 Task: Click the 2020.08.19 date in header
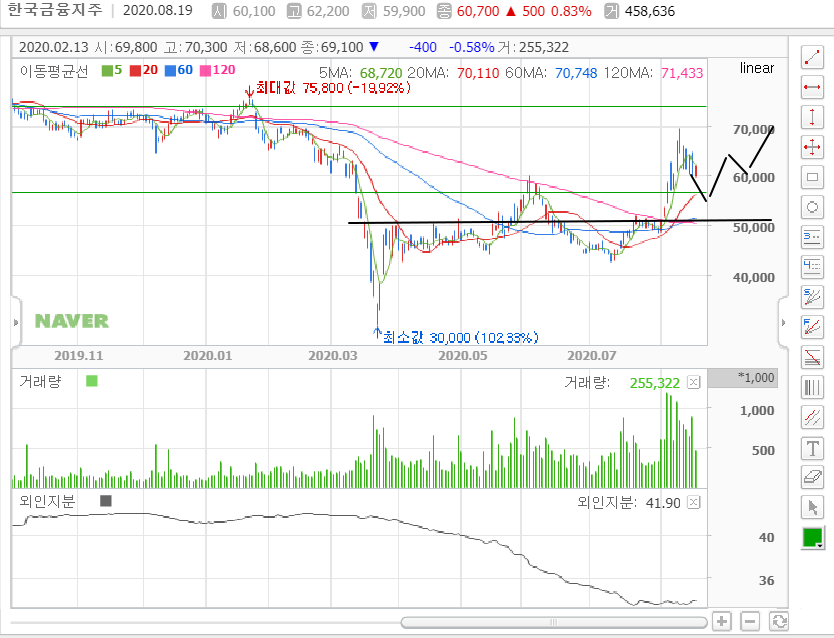157,11
